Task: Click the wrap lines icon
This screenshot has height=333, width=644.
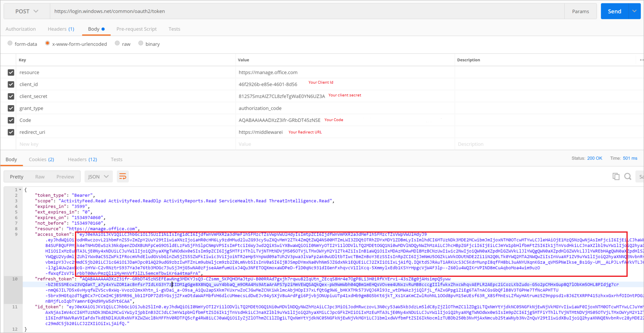Action: coord(122,176)
